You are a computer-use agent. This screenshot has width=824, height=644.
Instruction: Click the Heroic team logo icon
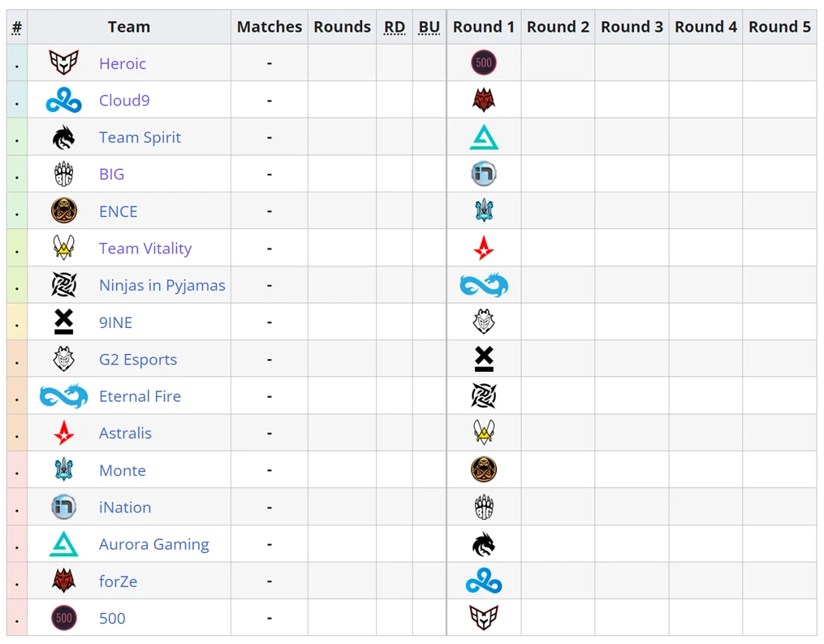point(63,63)
